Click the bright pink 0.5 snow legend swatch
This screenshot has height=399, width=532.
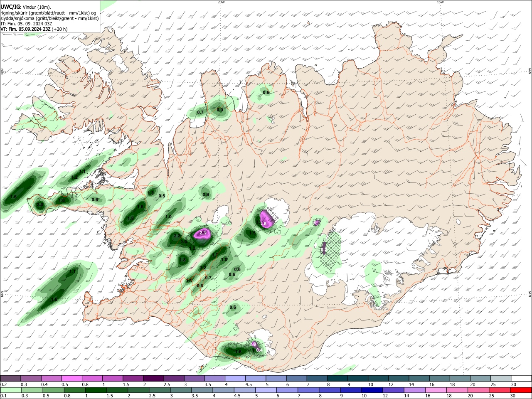(71, 378)
